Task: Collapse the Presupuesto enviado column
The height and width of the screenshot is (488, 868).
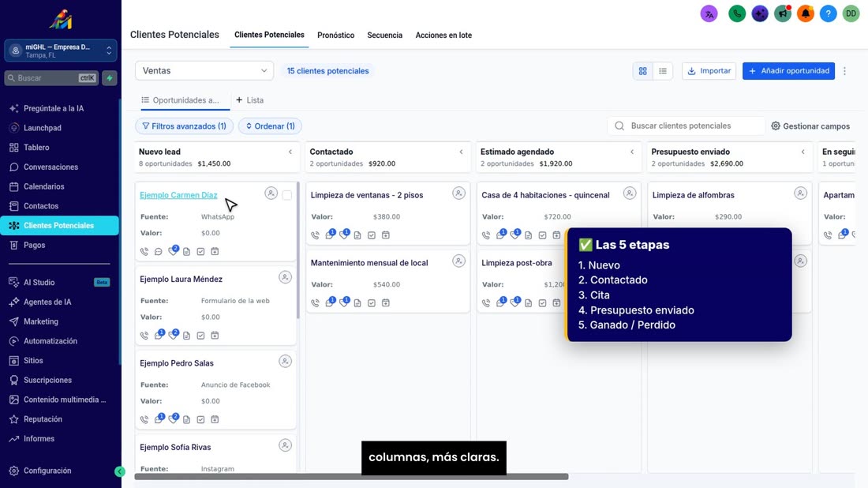Action: coord(803,152)
